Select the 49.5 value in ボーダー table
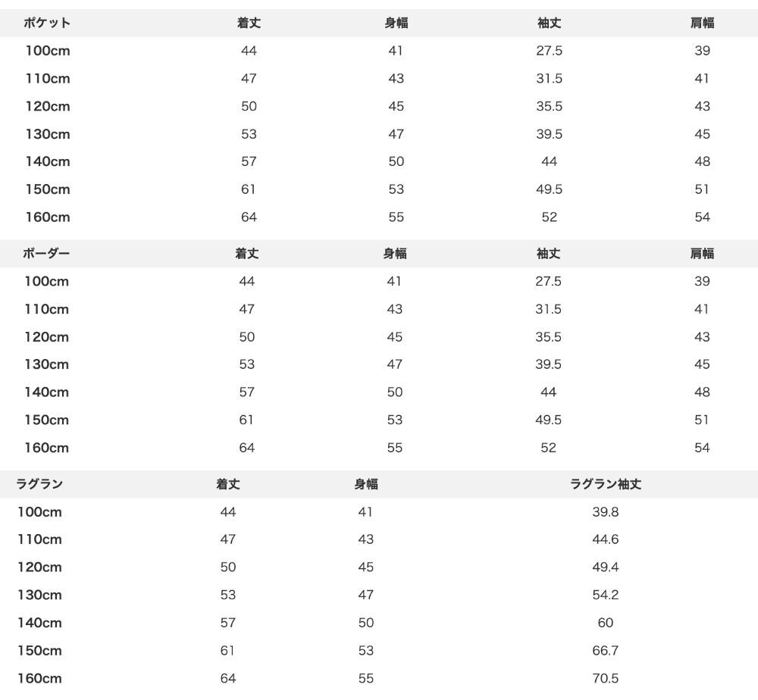This screenshot has width=758, height=700. pos(548,420)
